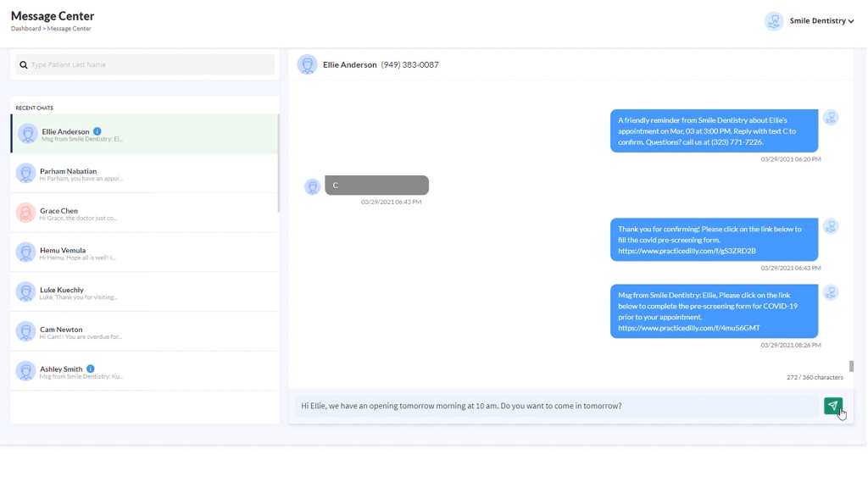Click Grace Chen's avatar in the chat list

click(25, 214)
